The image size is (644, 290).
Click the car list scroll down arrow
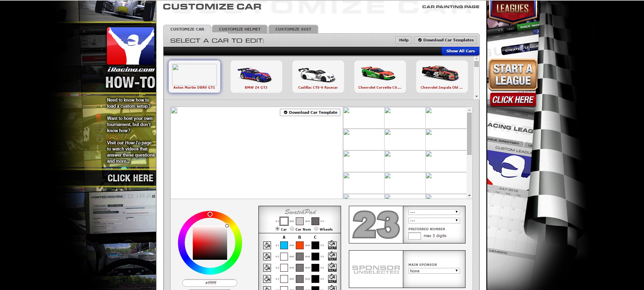(476, 96)
